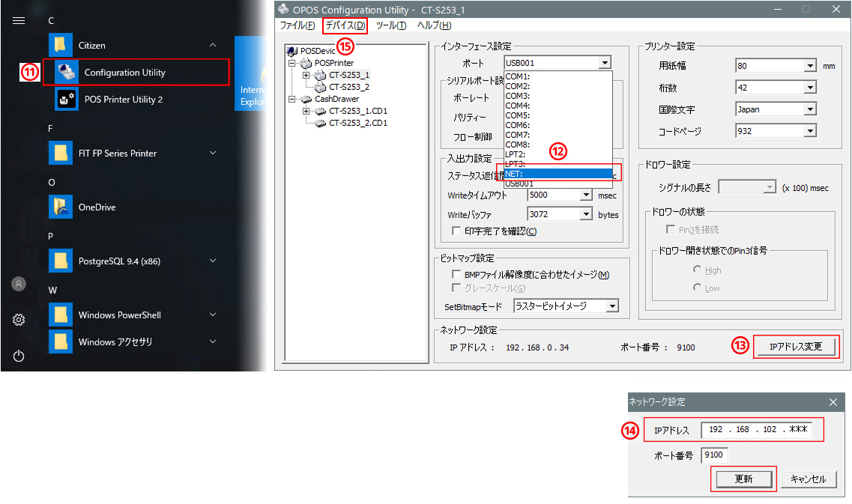The image size is (852, 504).
Task: Open the SetBitmapモード dropdown
Action: point(612,306)
